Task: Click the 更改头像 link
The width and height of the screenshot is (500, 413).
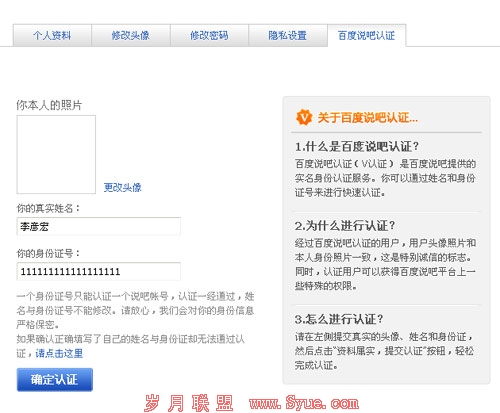Action: tap(122, 187)
